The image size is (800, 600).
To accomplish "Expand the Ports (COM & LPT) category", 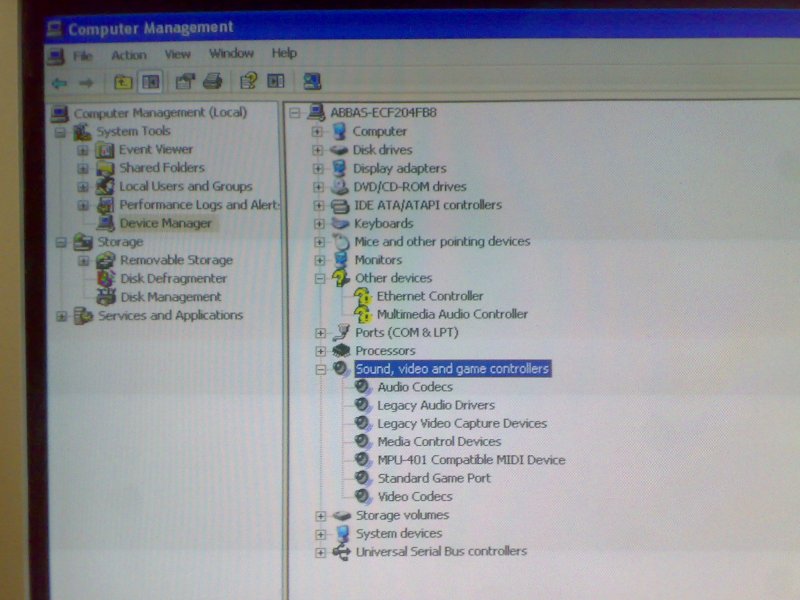I will coord(320,333).
